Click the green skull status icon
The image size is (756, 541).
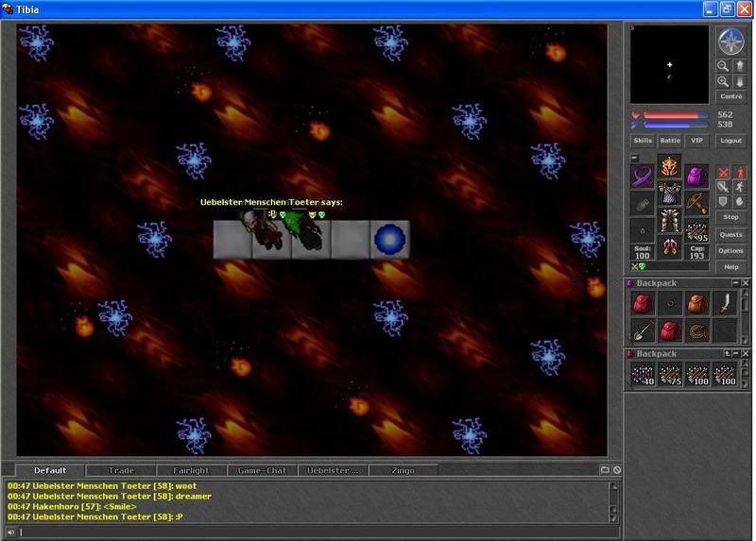point(643,266)
